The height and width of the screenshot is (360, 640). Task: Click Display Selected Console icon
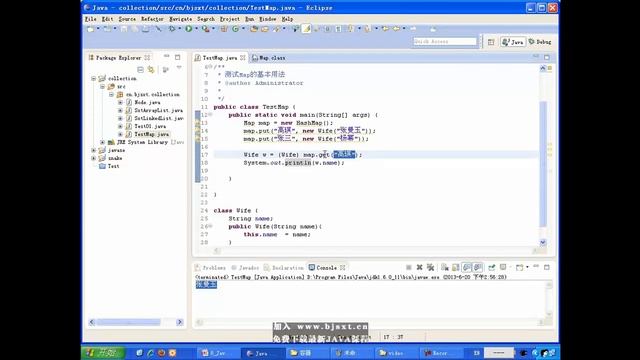click(x=503, y=267)
